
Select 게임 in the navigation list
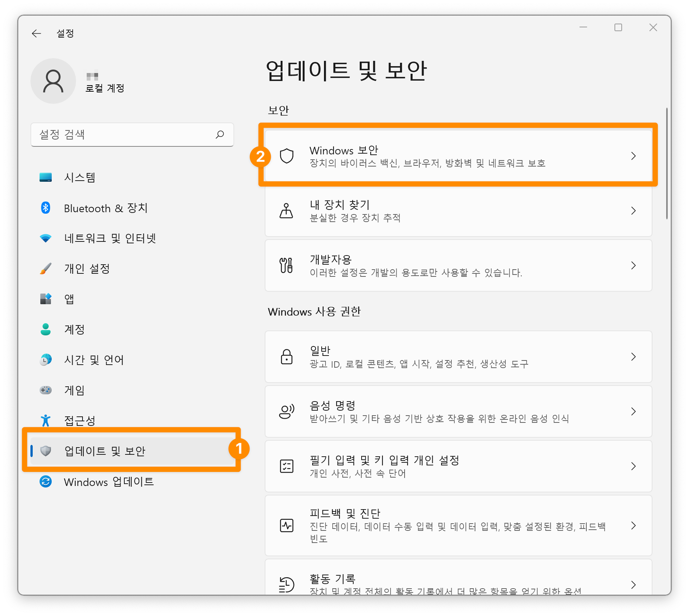[132, 390]
